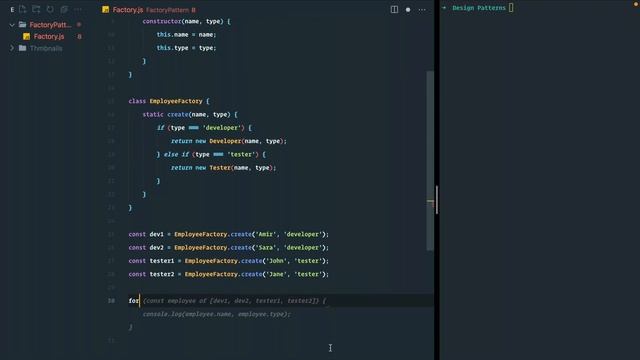Click the unsaved dot on the editor tab bar
The width and height of the screenshot is (640, 360).
[x=408, y=10]
